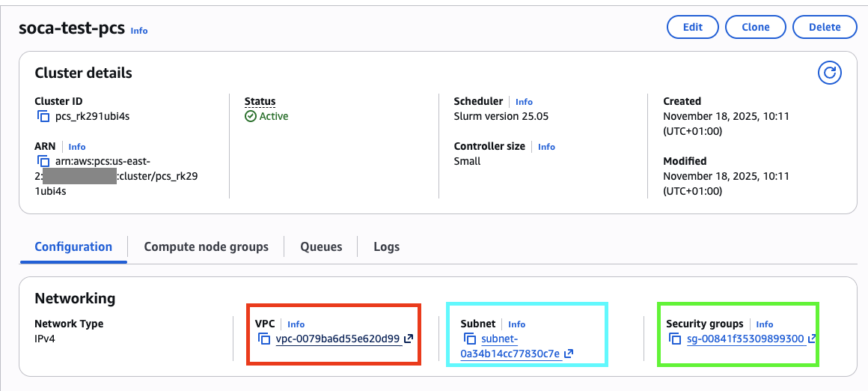Image resolution: width=868 pixels, height=391 pixels.
Task: Copy the Security group ID
Action: pyautogui.click(x=676, y=339)
